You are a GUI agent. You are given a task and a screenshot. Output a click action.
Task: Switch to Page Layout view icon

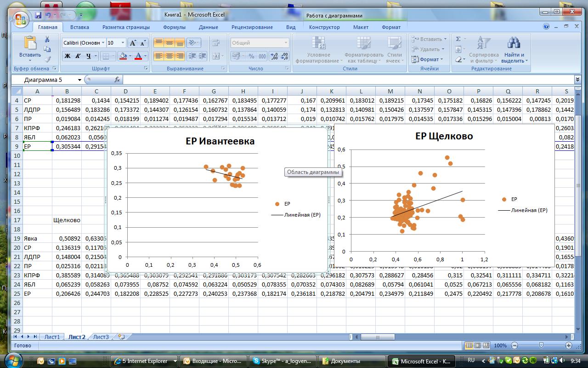coord(477,345)
